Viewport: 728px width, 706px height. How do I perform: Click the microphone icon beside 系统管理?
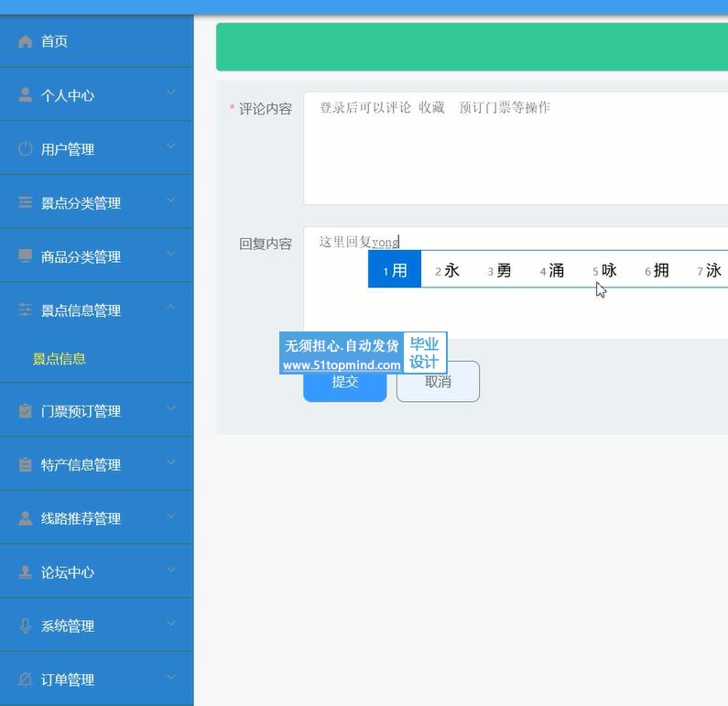pos(25,625)
